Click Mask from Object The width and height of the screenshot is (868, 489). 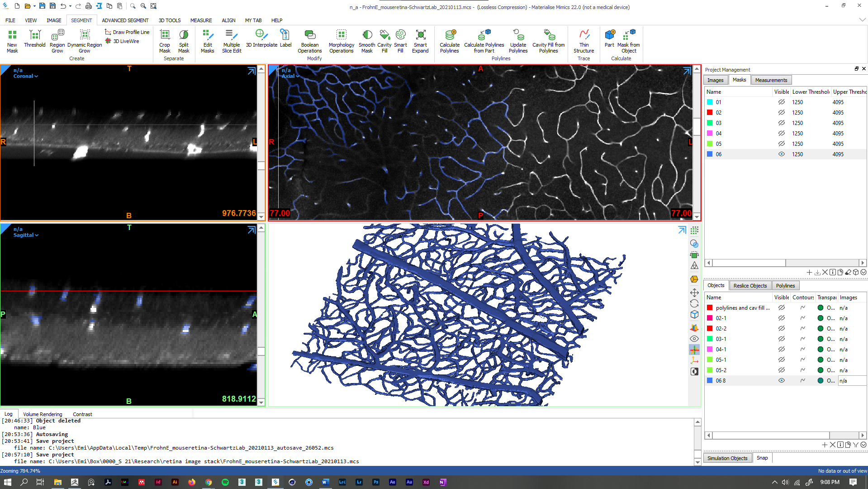point(629,41)
